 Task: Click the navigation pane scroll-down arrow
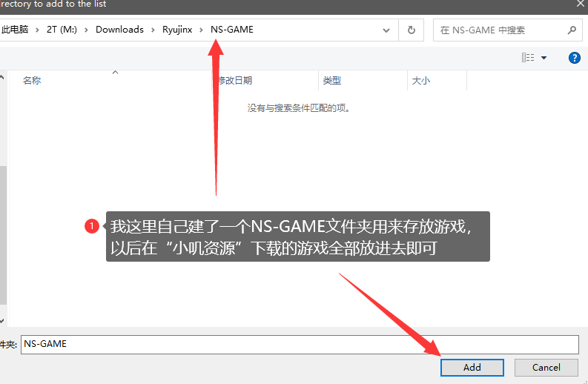pyautogui.click(x=2, y=320)
